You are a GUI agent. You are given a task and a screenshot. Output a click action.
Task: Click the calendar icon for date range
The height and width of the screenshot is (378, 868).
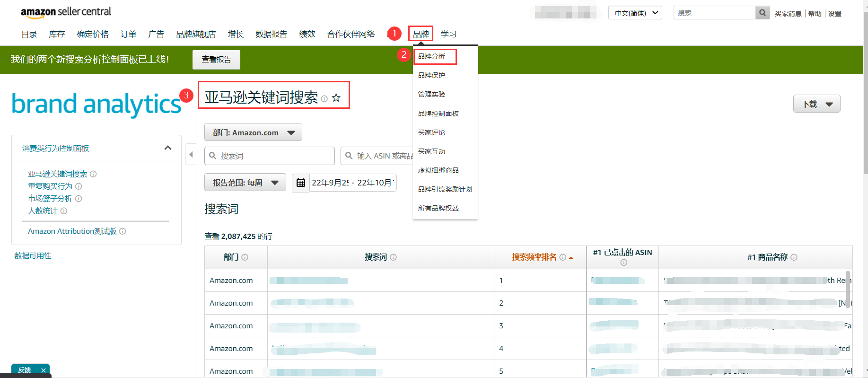301,183
